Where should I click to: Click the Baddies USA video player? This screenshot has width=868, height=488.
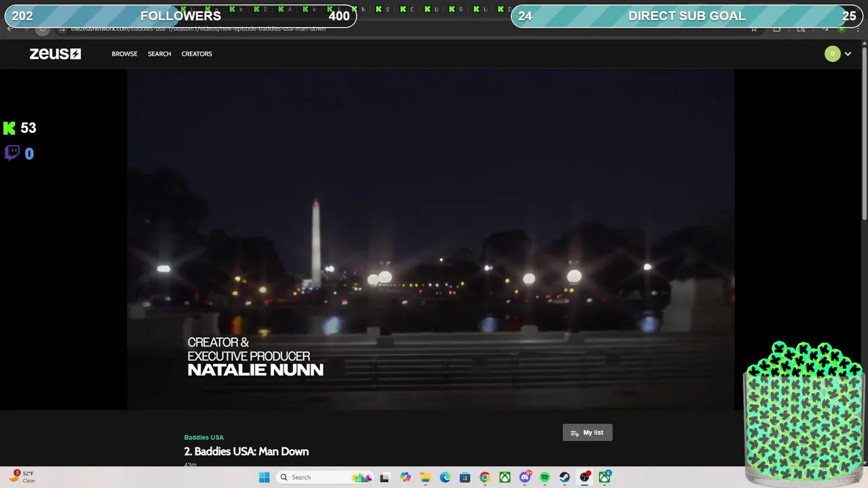coord(431,239)
